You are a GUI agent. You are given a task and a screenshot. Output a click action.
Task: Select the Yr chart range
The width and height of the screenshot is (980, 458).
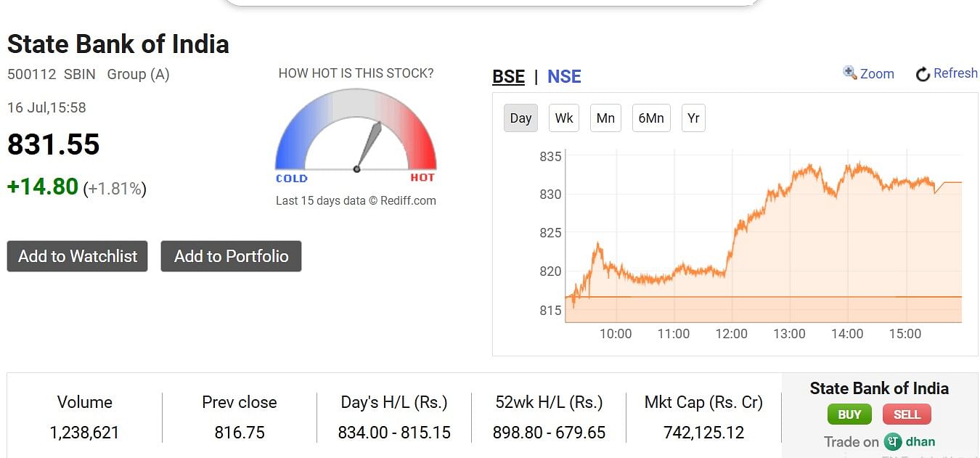pos(693,118)
